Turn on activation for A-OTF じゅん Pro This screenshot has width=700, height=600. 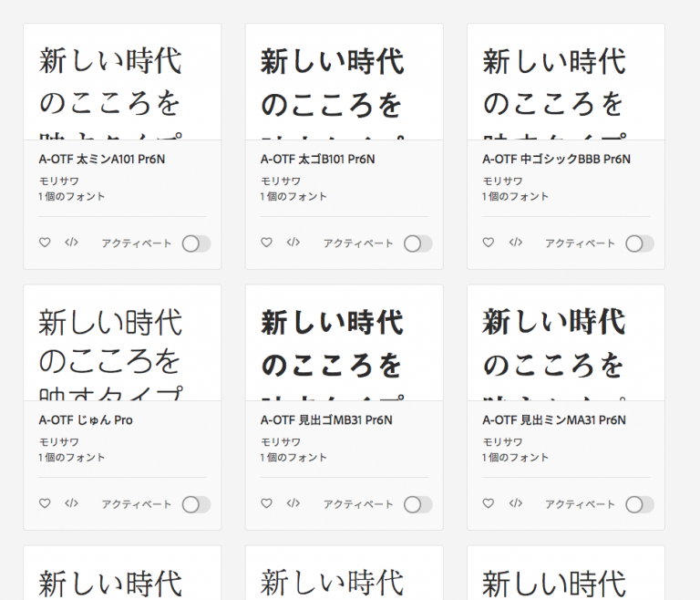(x=197, y=505)
